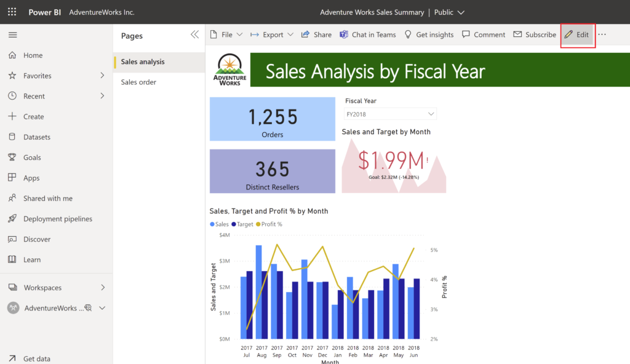Click the Learn book icon
This screenshot has width=630, height=364.
tap(12, 259)
